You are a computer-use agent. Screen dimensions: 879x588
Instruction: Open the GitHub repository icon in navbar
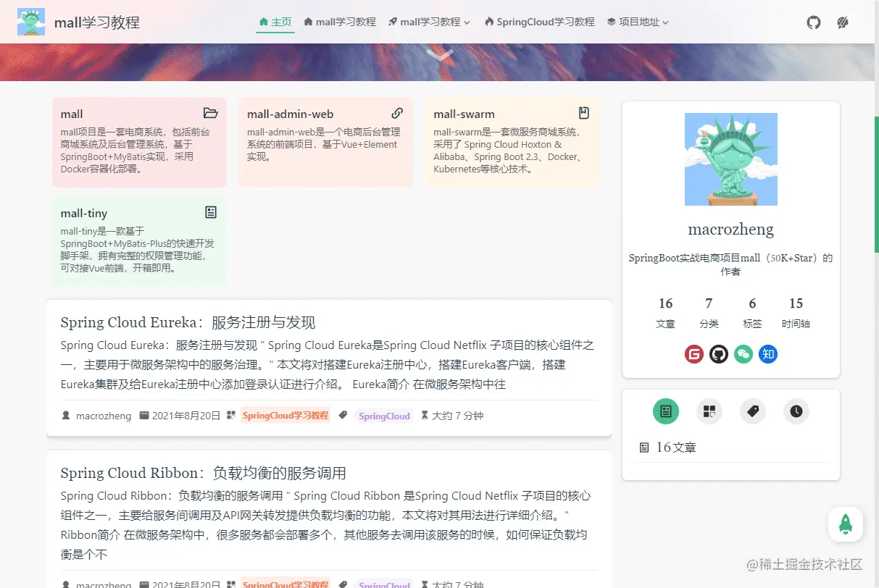814,22
